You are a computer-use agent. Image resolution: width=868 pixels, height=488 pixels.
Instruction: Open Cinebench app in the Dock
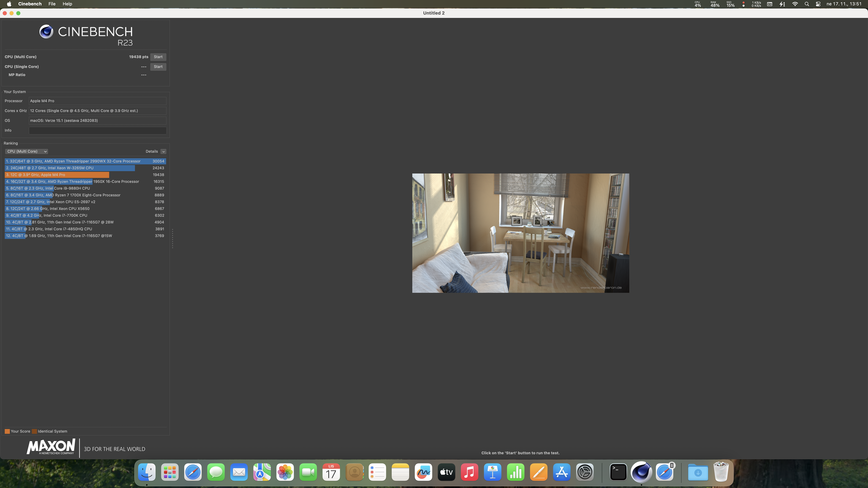641,472
